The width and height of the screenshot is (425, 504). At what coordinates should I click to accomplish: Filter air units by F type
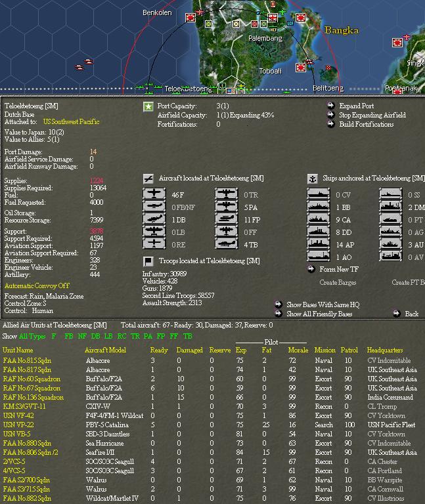coord(54,336)
